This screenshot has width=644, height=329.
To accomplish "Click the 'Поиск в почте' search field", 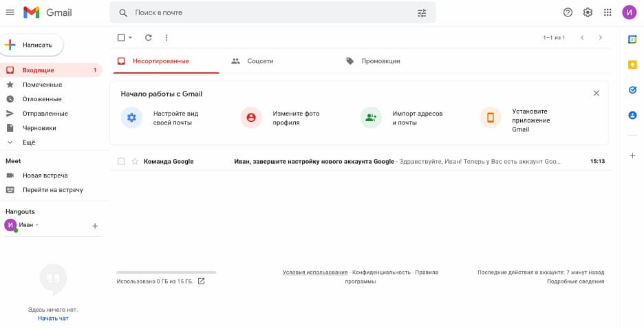I will point(272,12).
